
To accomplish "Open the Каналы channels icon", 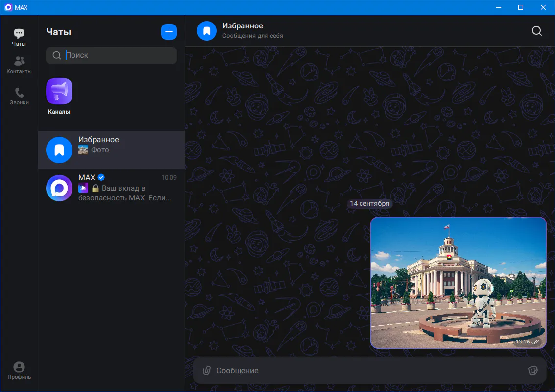I will [59, 92].
